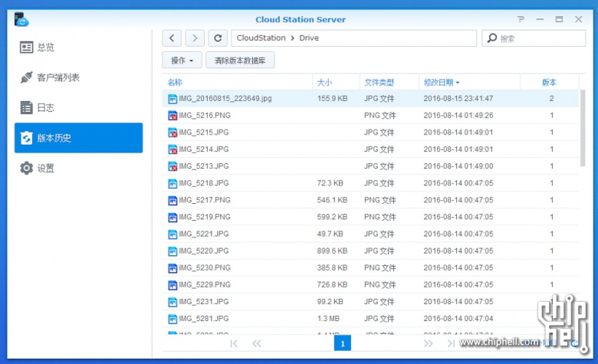598x364 pixels.
Task: Click page number 1 button
Action: pyautogui.click(x=343, y=343)
